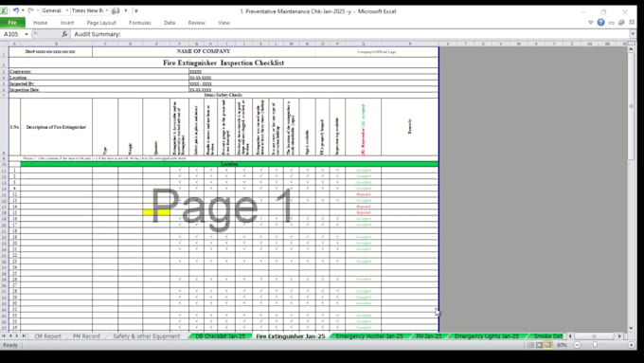This screenshot has width=644, height=363.
Task: Open Excel Help blue question icon
Action: pos(600,23)
